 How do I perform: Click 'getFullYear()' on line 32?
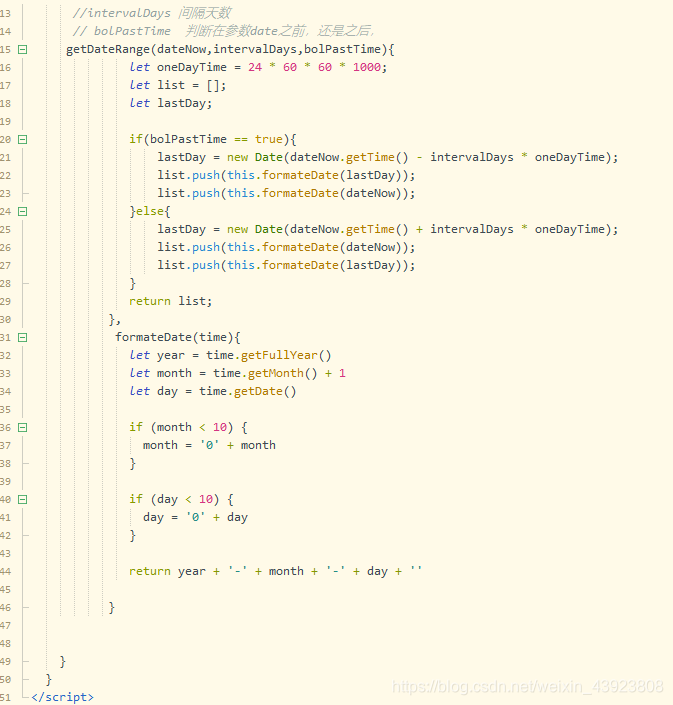click(x=286, y=355)
